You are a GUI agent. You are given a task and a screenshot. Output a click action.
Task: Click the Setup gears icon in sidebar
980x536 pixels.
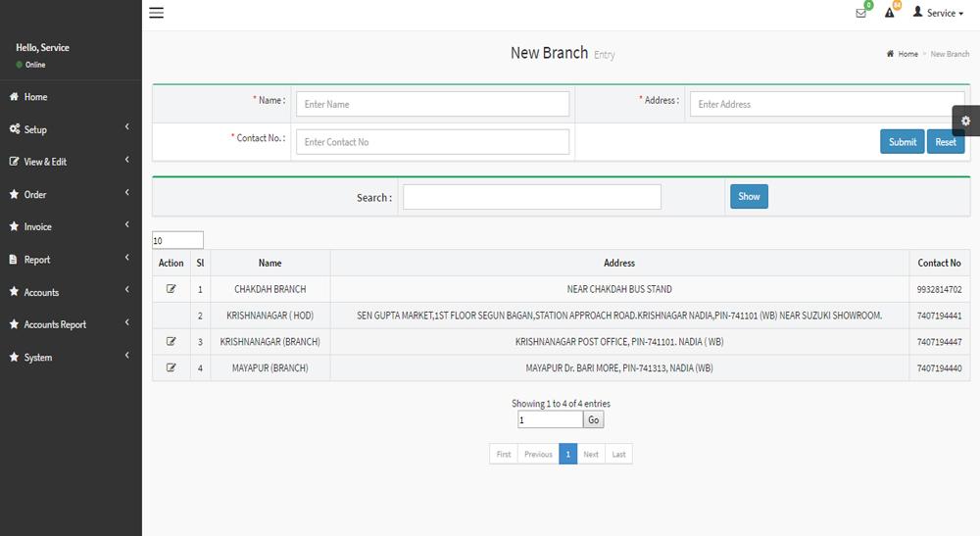click(15, 128)
